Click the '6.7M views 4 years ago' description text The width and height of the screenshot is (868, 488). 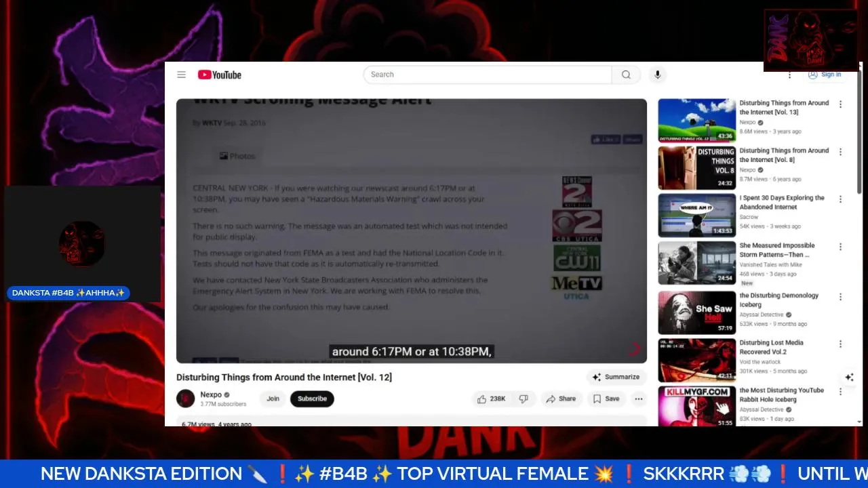[216, 424]
